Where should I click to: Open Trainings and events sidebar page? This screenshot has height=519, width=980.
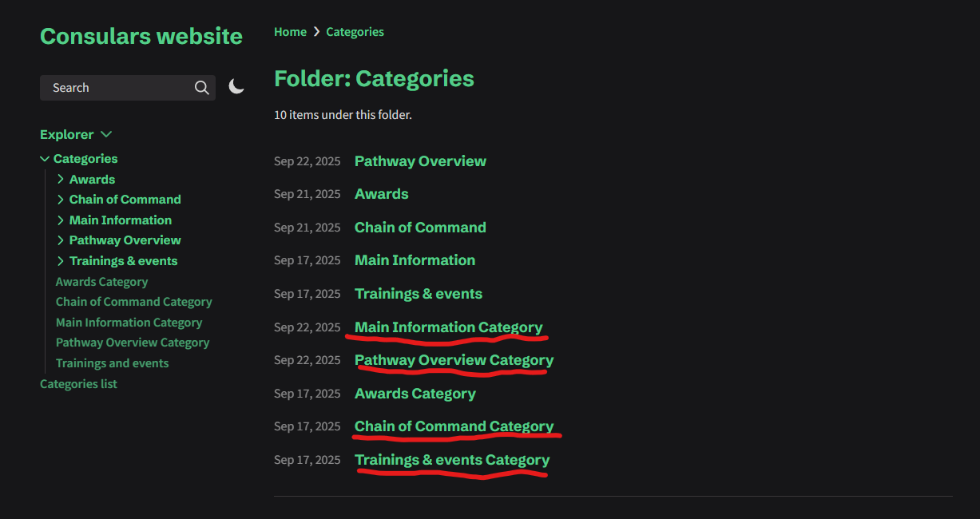pyautogui.click(x=112, y=363)
